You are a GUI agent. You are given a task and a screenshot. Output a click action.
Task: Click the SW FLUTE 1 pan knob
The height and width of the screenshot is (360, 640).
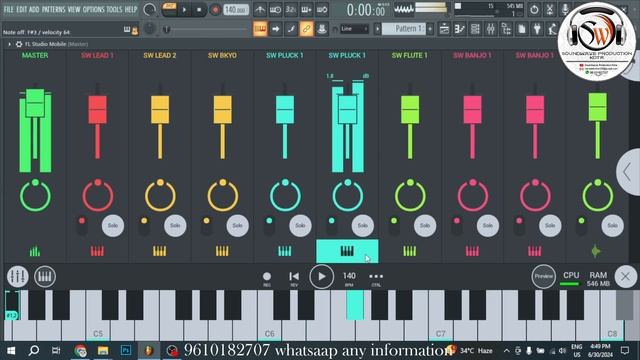[410, 195]
